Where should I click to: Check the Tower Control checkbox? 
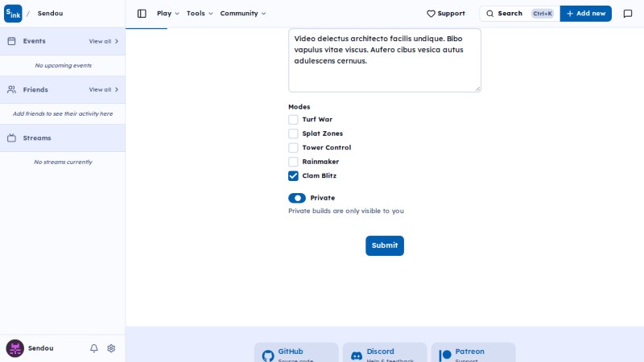[x=293, y=147]
